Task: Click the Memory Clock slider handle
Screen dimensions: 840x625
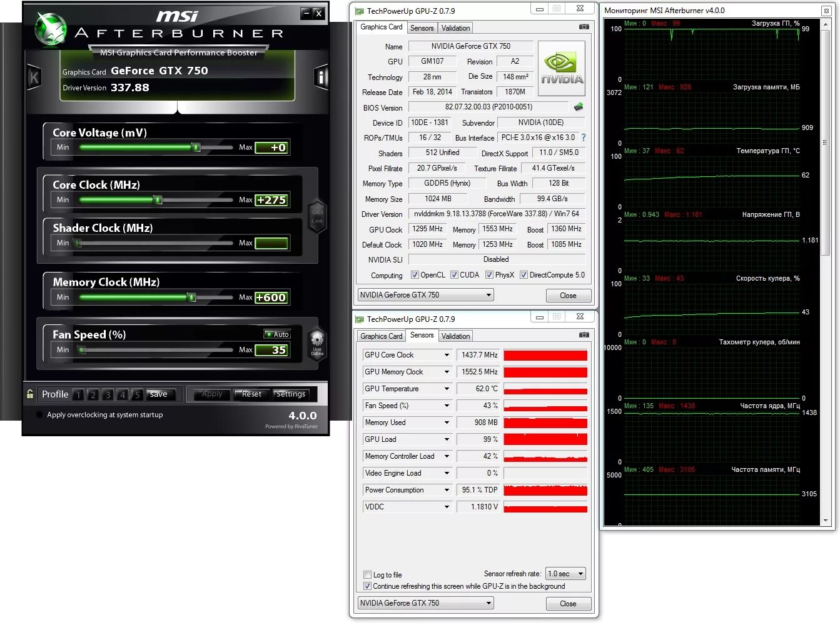Action: tap(191, 297)
